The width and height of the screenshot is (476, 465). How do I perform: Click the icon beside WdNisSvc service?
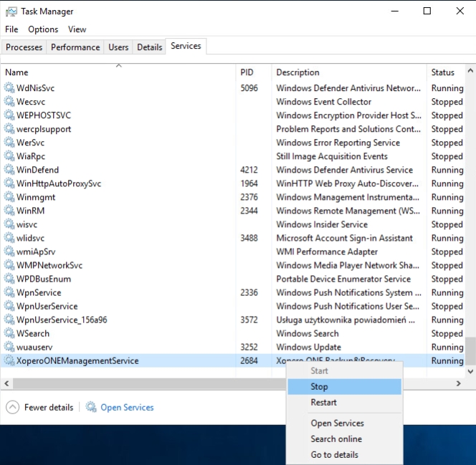9,89
